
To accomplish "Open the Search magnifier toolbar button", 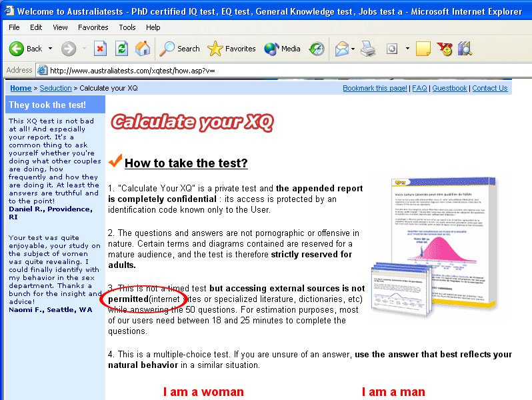I will point(180,49).
